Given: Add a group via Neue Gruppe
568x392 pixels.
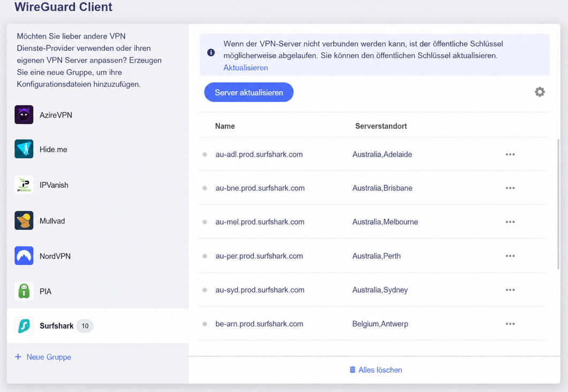Looking at the screenshot, I should 43,357.
